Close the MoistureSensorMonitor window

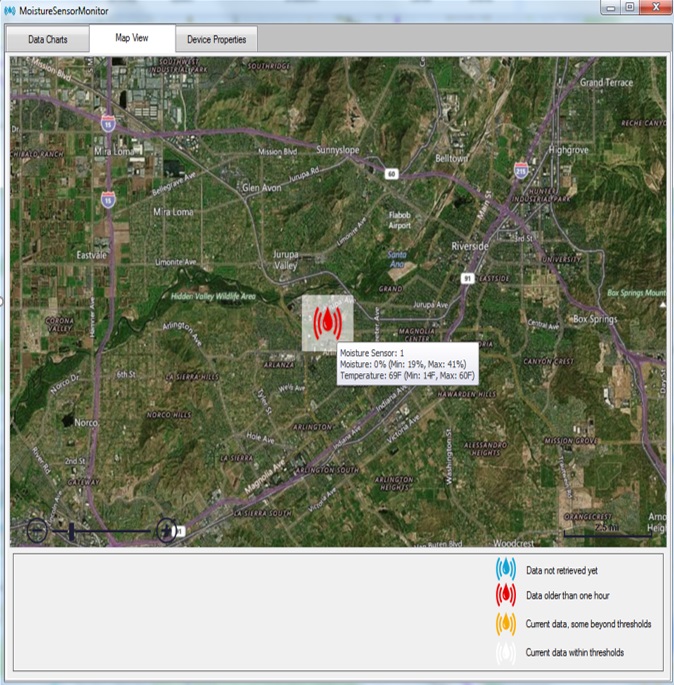pyautogui.click(x=656, y=7)
